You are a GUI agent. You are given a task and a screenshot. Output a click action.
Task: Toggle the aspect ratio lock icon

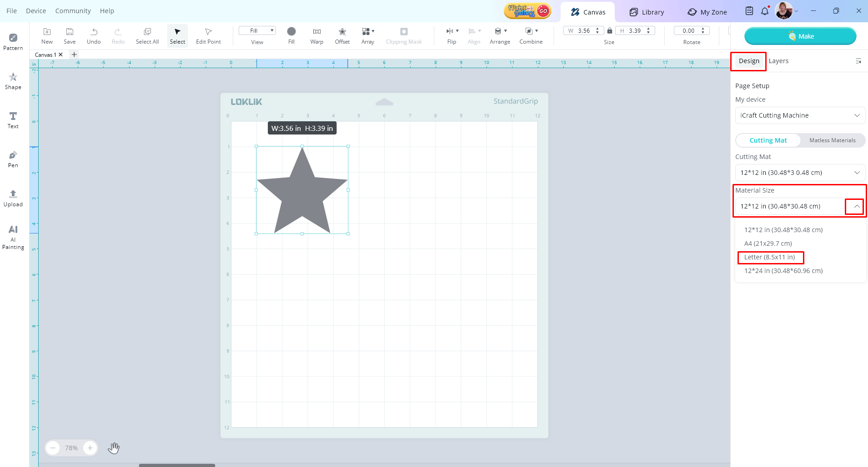pos(610,31)
